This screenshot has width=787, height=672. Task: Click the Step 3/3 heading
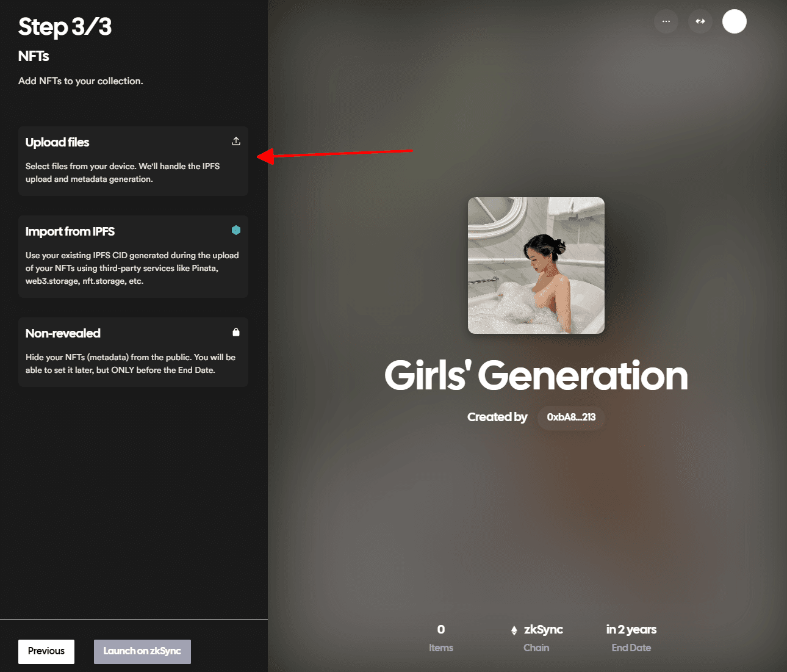click(x=65, y=27)
